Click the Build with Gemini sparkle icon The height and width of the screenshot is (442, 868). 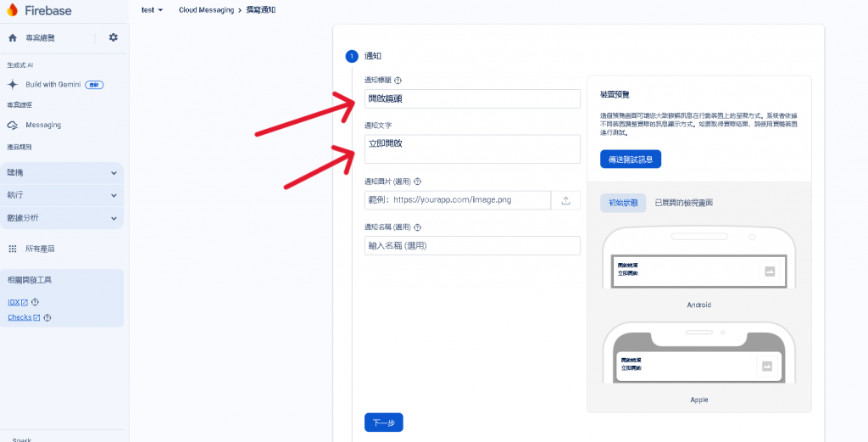click(x=13, y=85)
